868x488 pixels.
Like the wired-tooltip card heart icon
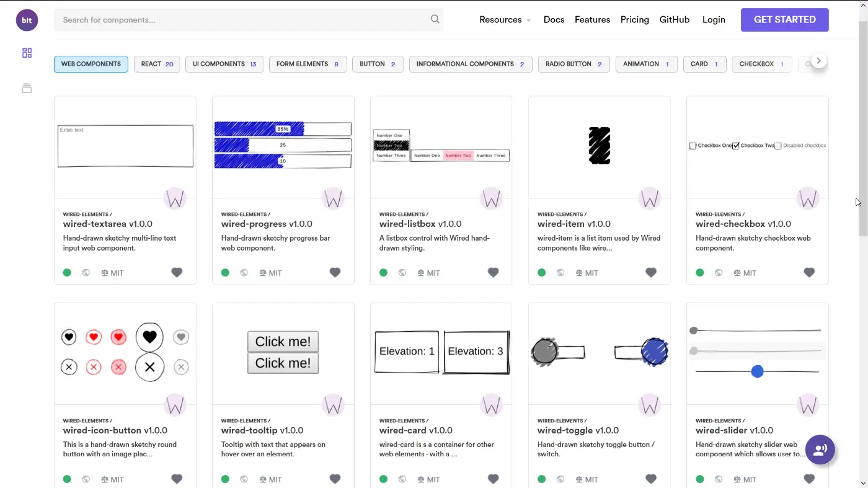pos(335,479)
